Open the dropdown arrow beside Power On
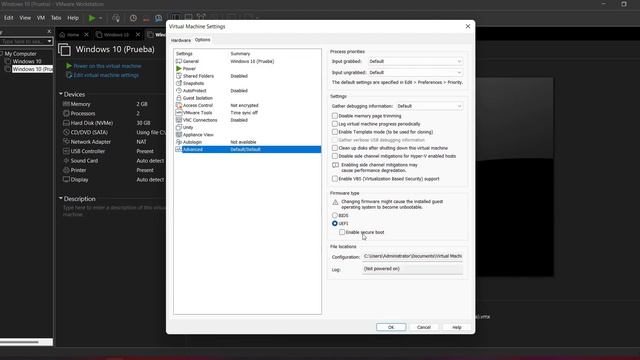 coord(101,18)
